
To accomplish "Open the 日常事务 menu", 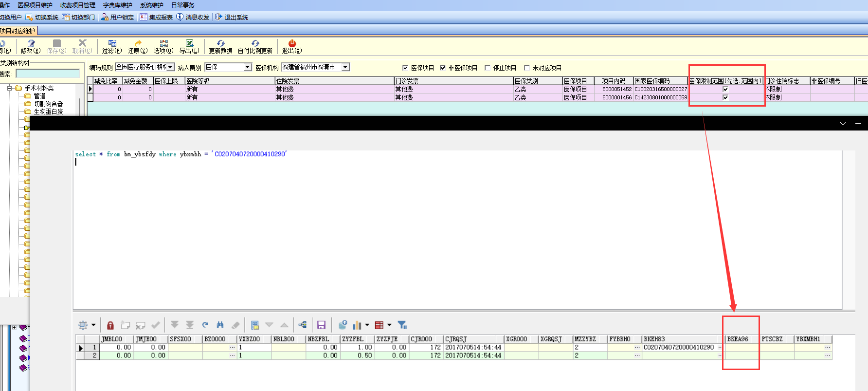I will click(183, 5).
